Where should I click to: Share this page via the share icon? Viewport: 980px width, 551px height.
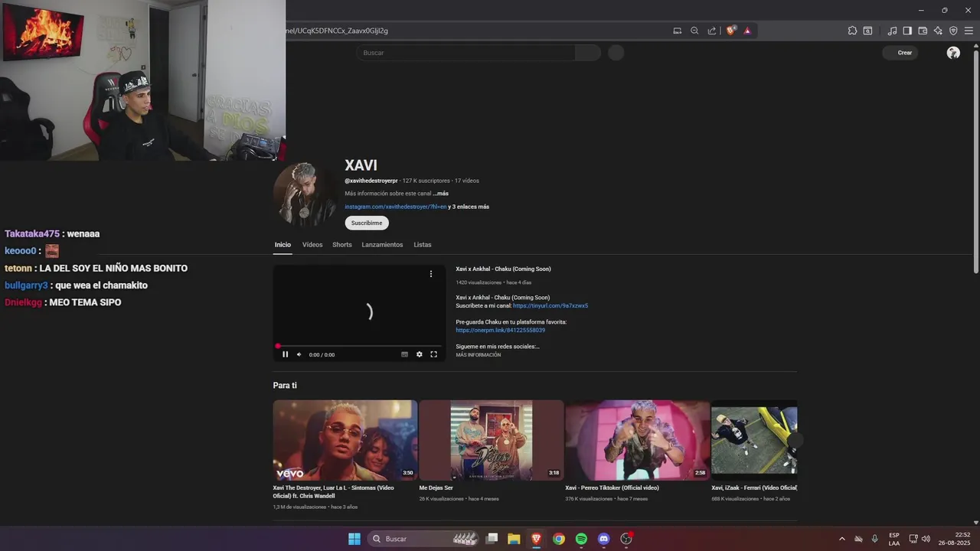pos(712,31)
